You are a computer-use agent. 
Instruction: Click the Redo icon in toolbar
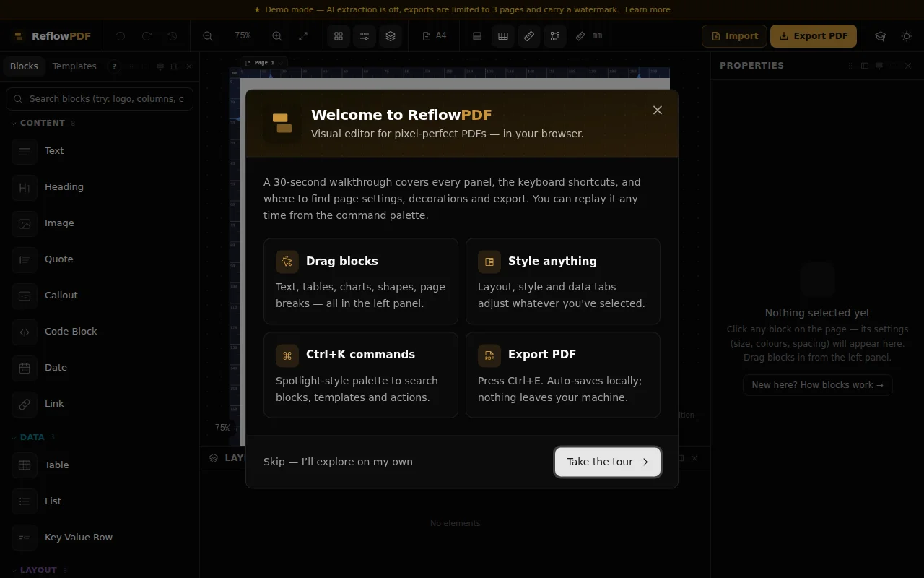coord(147,36)
